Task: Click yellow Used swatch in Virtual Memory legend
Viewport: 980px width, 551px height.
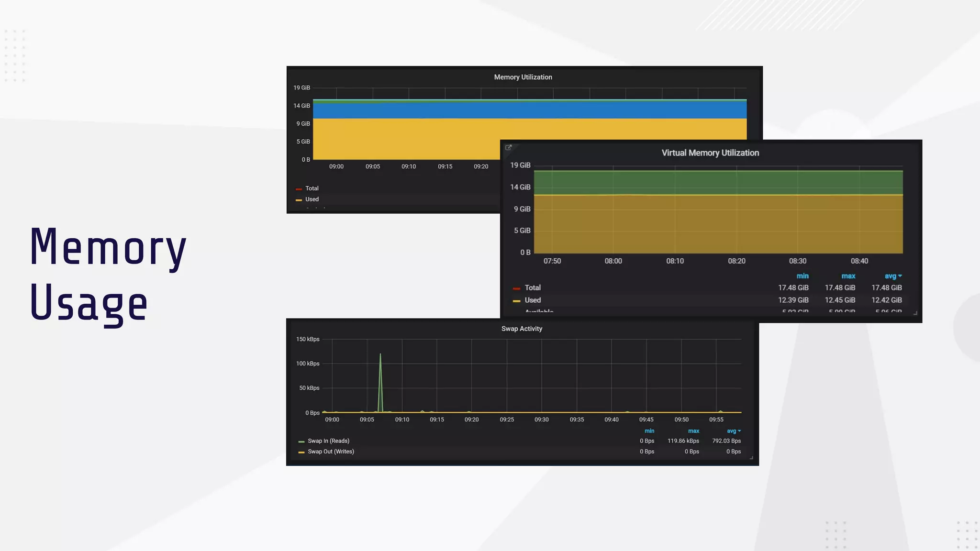Action: pyautogui.click(x=516, y=301)
